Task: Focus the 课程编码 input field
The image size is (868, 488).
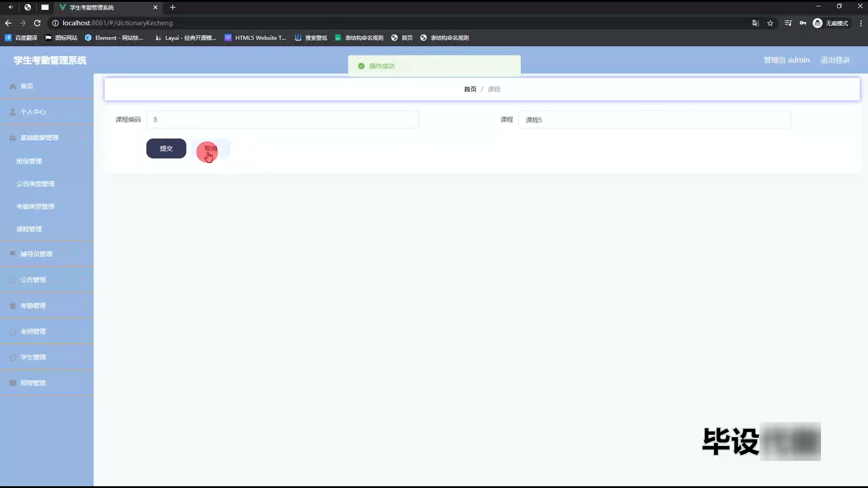Action: click(x=283, y=120)
